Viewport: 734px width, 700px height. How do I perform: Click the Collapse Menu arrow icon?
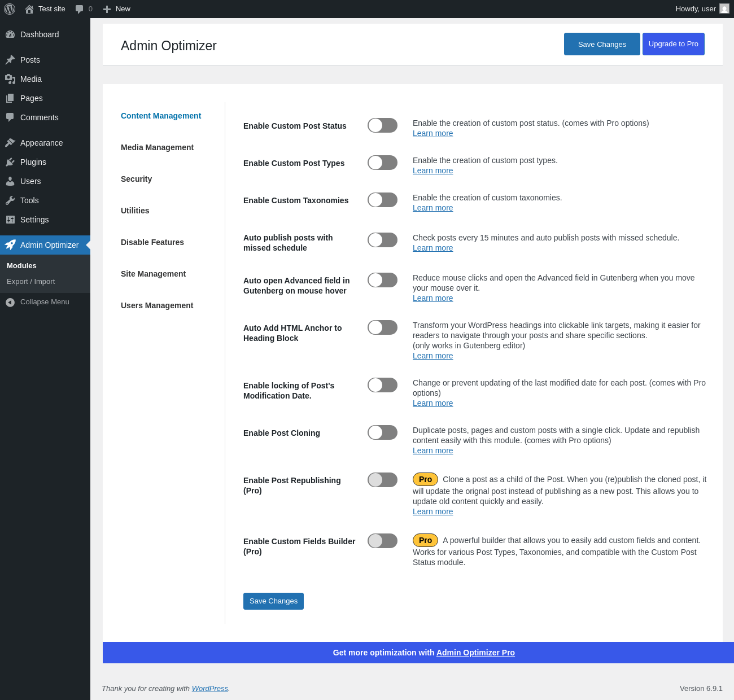click(x=10, y=303)
